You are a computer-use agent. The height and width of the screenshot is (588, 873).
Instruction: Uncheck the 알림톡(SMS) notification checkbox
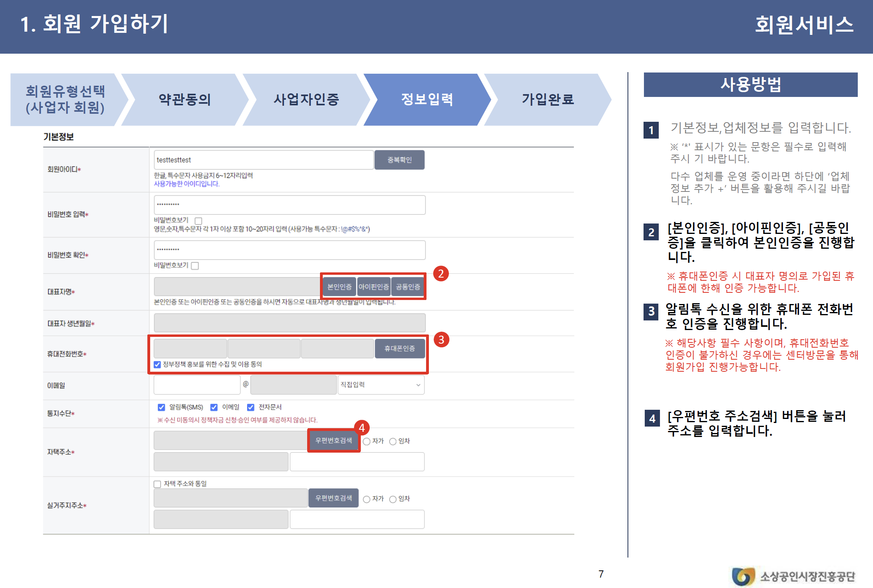coord(161,407)
